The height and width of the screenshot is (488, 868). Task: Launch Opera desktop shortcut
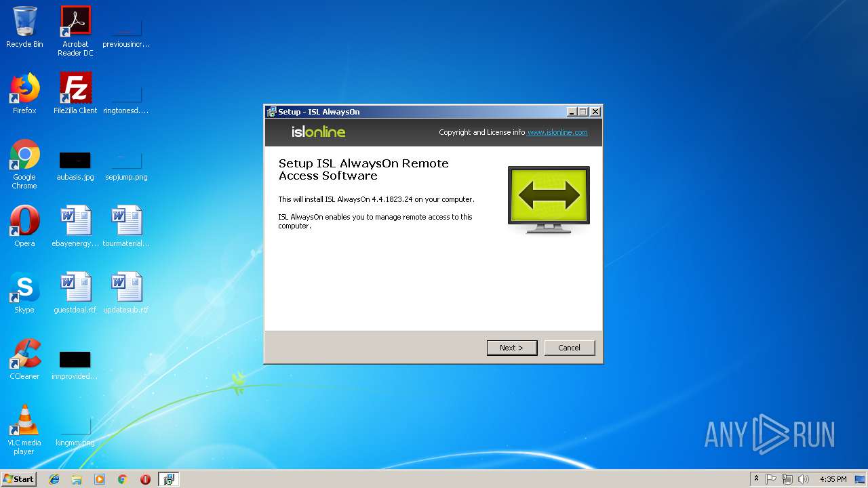pos(24,226)
